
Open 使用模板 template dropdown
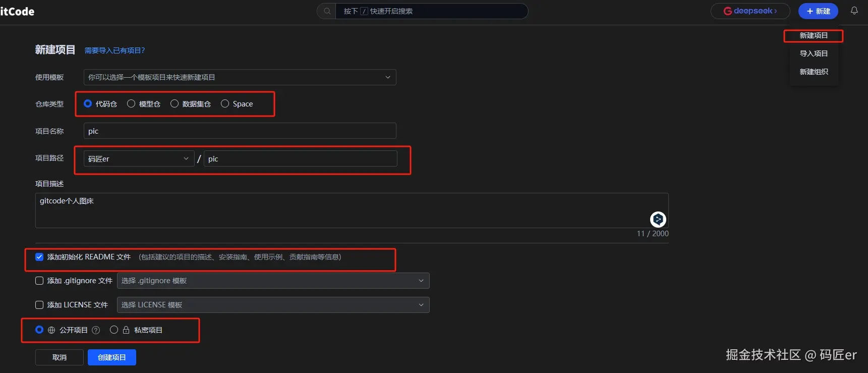point(240,77)
